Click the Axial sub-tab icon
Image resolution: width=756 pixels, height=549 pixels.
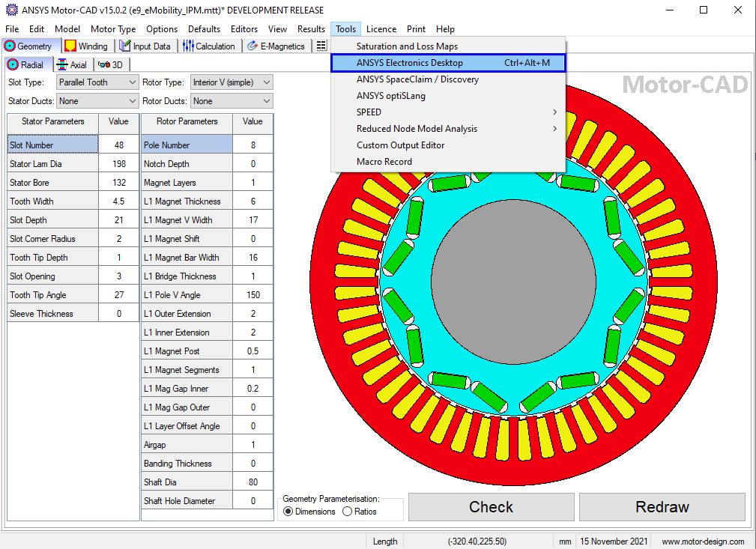[62, 64]
